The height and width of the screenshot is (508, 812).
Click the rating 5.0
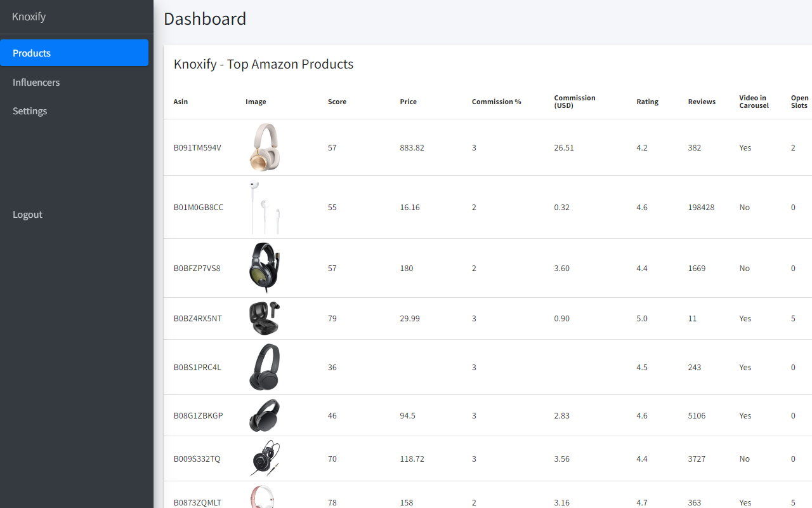[642, 318]
